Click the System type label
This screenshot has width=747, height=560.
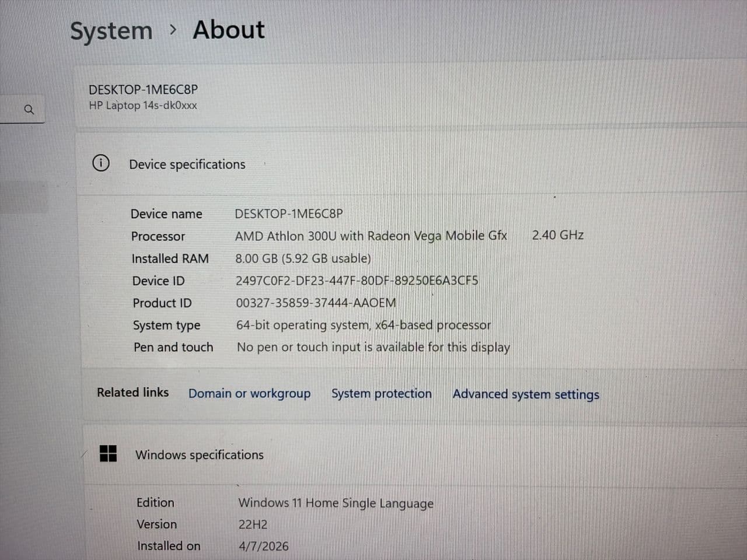(166, 325)
